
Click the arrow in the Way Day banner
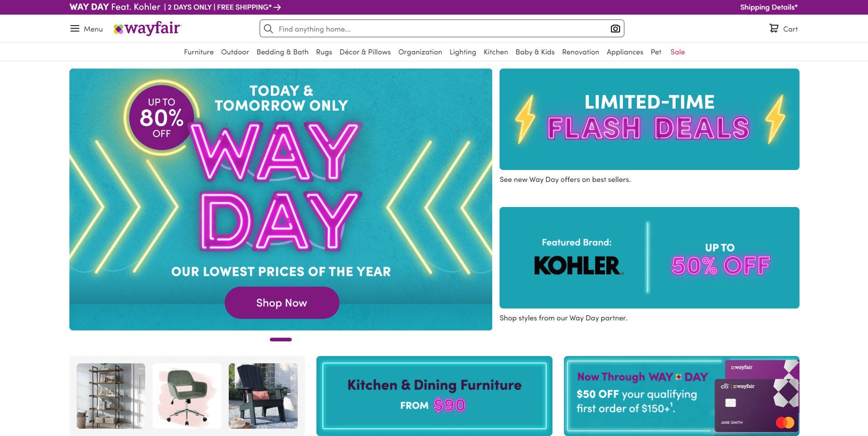coord(277,7)
